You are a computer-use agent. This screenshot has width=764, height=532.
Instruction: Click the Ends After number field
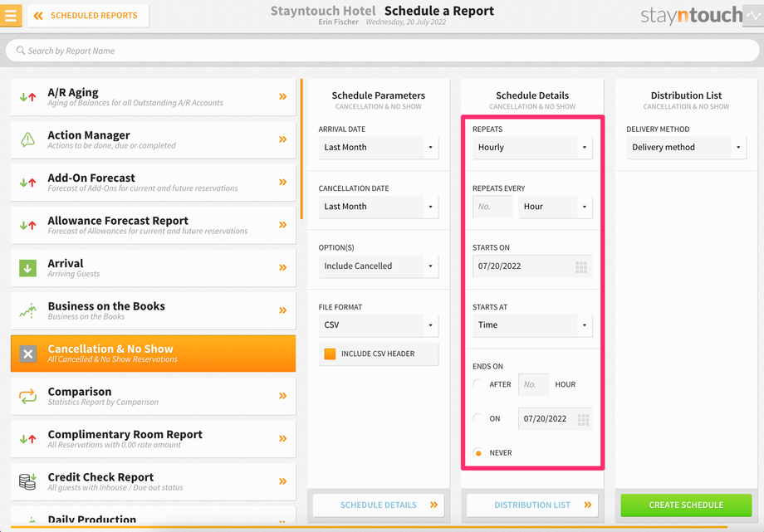coord(533,384)
